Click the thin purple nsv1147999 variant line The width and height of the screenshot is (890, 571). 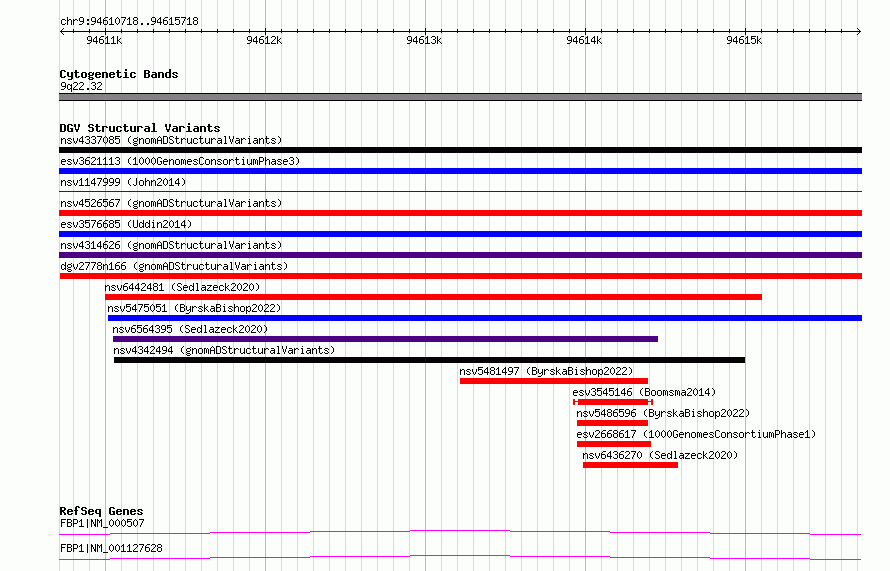(x=460, y=192)
